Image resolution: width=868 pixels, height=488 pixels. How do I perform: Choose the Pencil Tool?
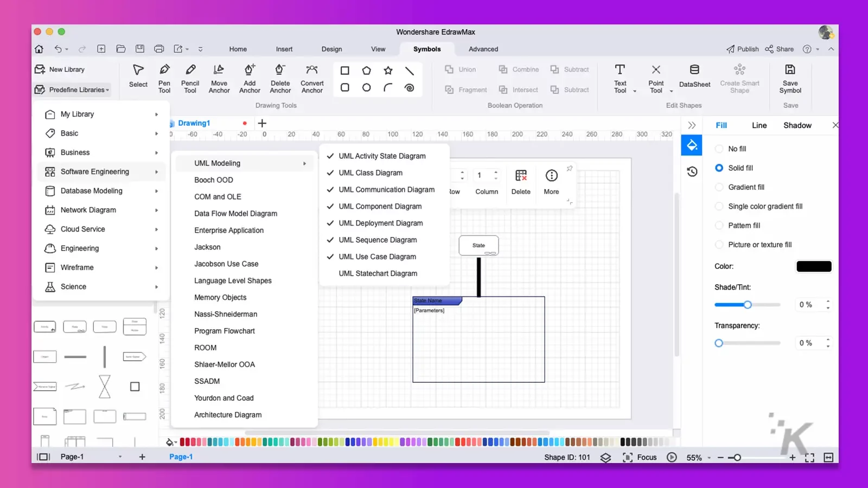coord(190,78)
